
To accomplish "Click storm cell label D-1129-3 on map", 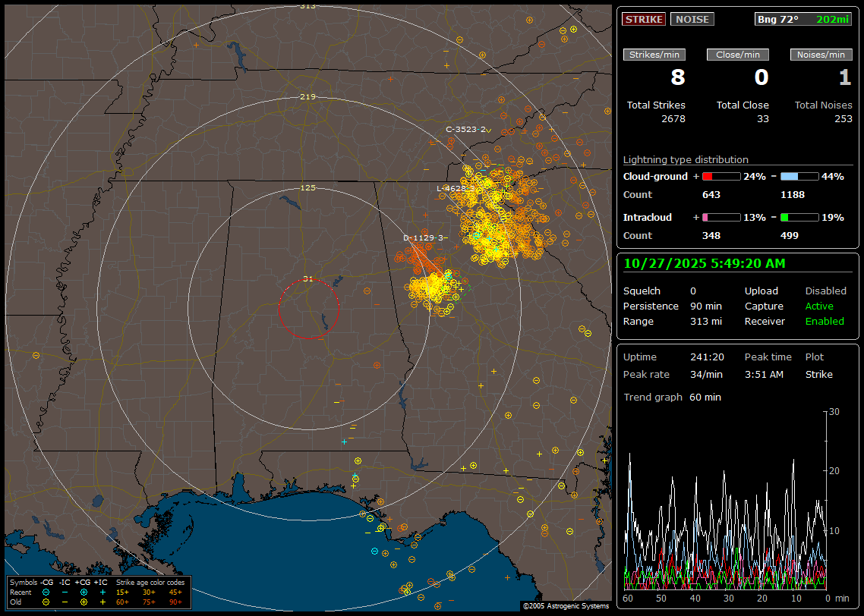I will 422,237.
